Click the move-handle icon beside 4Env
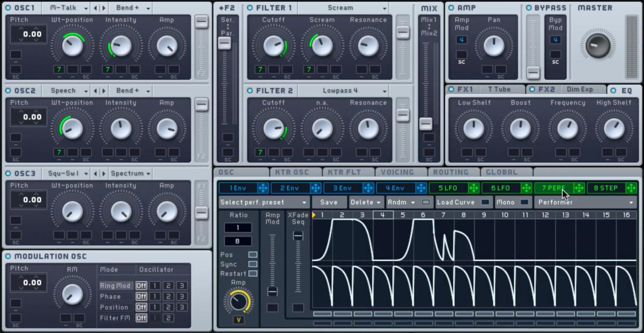The height and width of the screenshot is (333, 644). coord(421,188)
